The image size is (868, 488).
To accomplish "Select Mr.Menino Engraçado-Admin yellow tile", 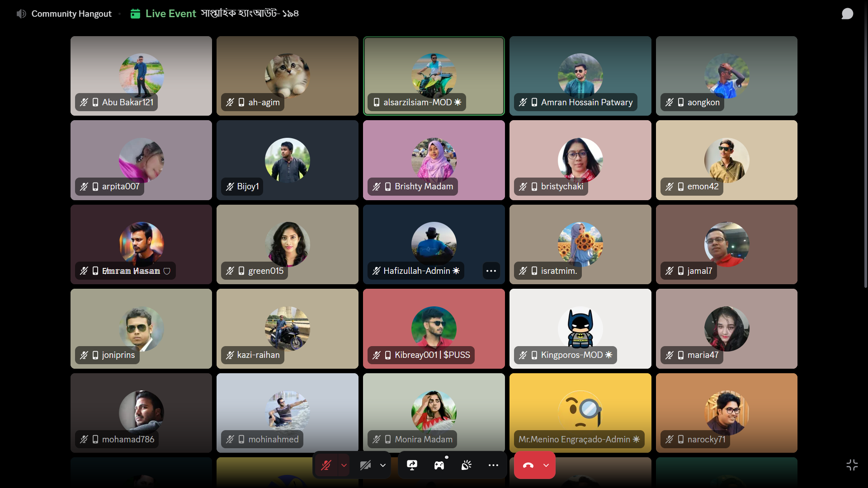I will coord(580,413).
